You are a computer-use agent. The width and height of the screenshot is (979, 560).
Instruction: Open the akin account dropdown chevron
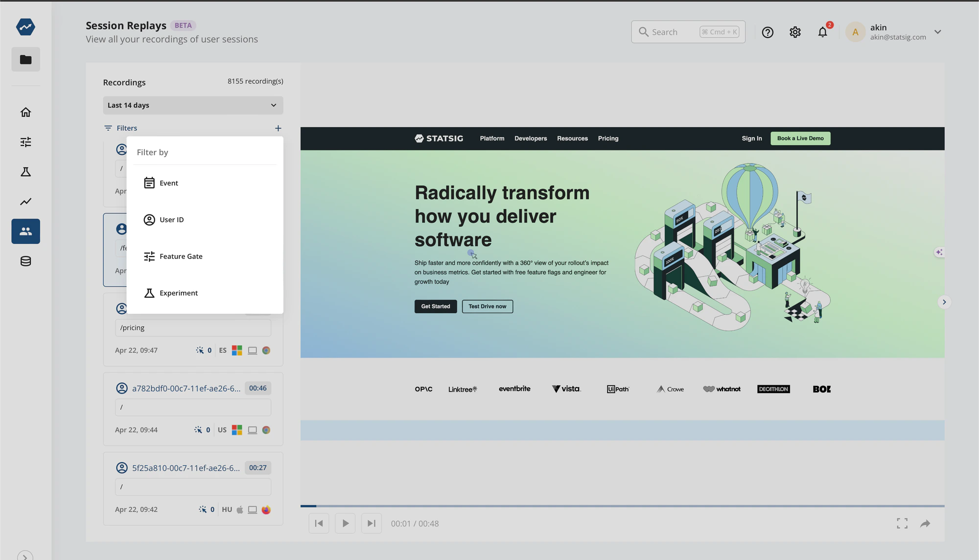[937, 32]
